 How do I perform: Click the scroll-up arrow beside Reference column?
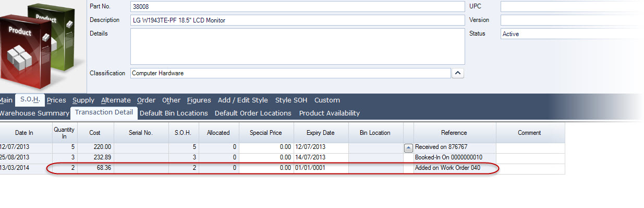[408, 148]
